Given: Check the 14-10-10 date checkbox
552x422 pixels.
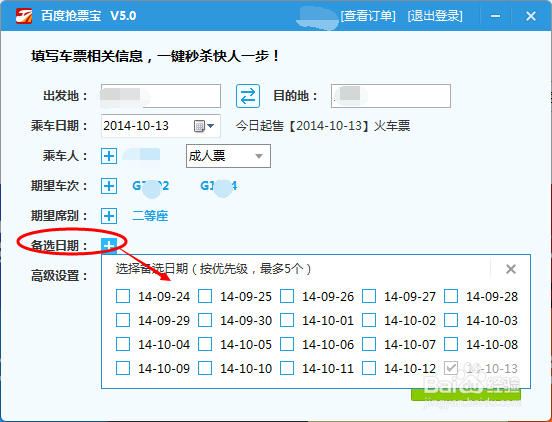Looking at the screenshot, I should 205,369.
